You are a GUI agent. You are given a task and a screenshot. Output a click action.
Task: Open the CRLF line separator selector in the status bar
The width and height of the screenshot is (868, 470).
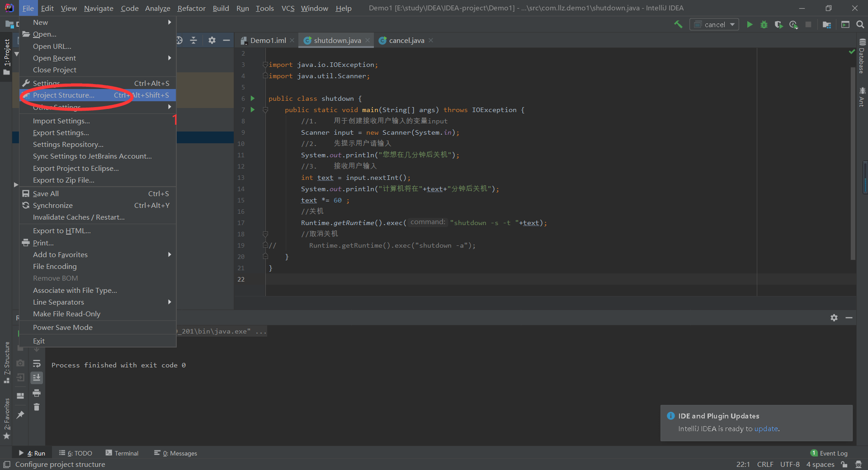click(765, 464)
